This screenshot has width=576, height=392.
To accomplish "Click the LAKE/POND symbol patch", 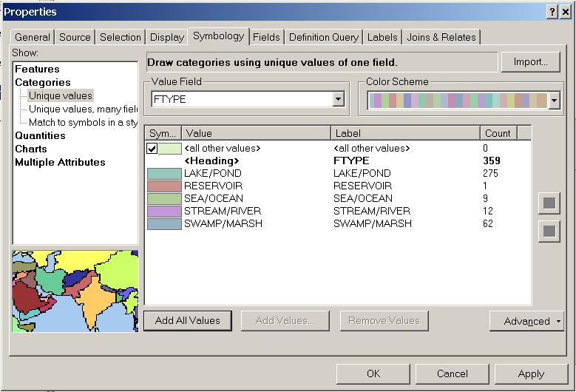I will tap(164, 174).
